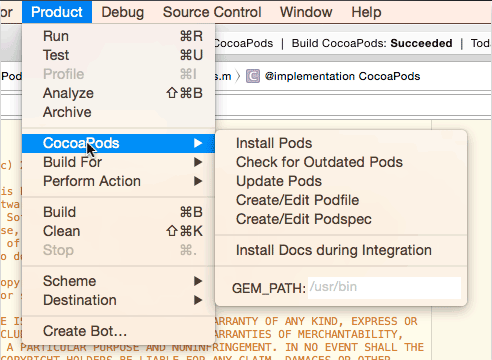Toggle Install Docs during Integration
Image resolution: width=492 pixels, height=360 pixels.
coord(341,250)
